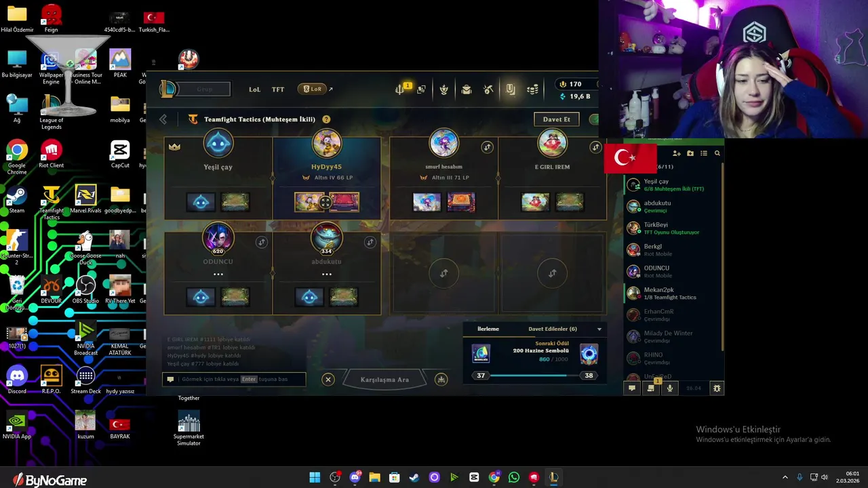Switch to the LoL tab
The height and width of the screenshot is (488, 868).
click(254, 89)
